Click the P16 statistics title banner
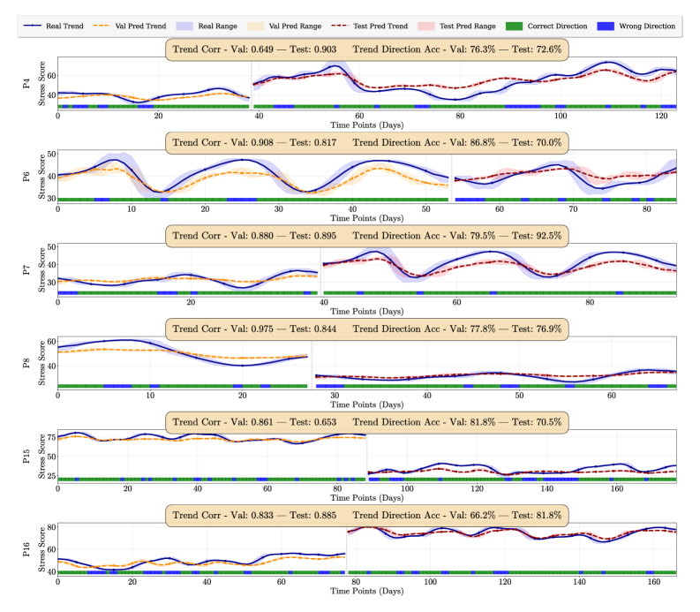700x612 pixels. click(367, 516)
